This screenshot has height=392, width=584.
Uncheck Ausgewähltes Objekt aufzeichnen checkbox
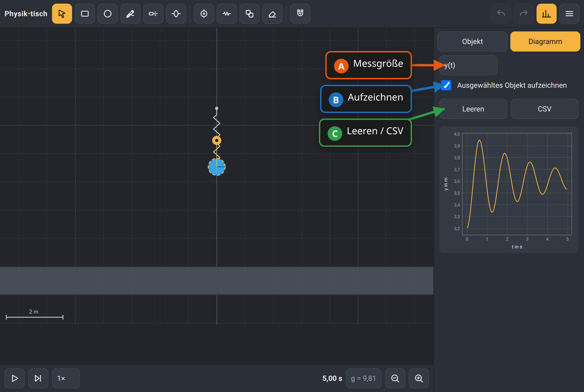(446, 85)
